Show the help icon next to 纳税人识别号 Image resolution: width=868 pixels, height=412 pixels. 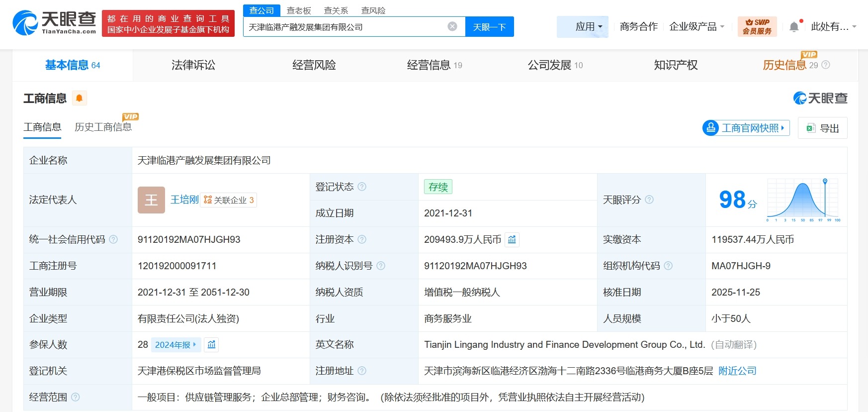pyautogui.click(x=381, y=266)
